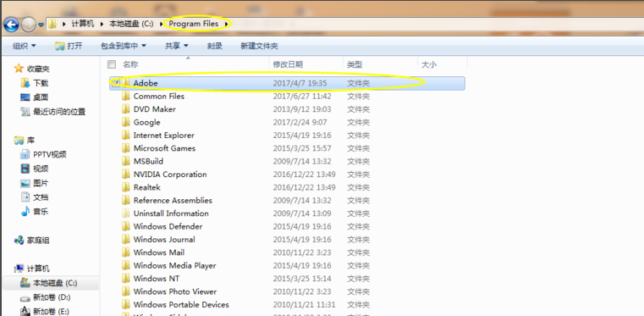This screenshot has height=316, width=644.
Task: Toggle the select-all checkbox in header
Action: [x=112, y=64]
